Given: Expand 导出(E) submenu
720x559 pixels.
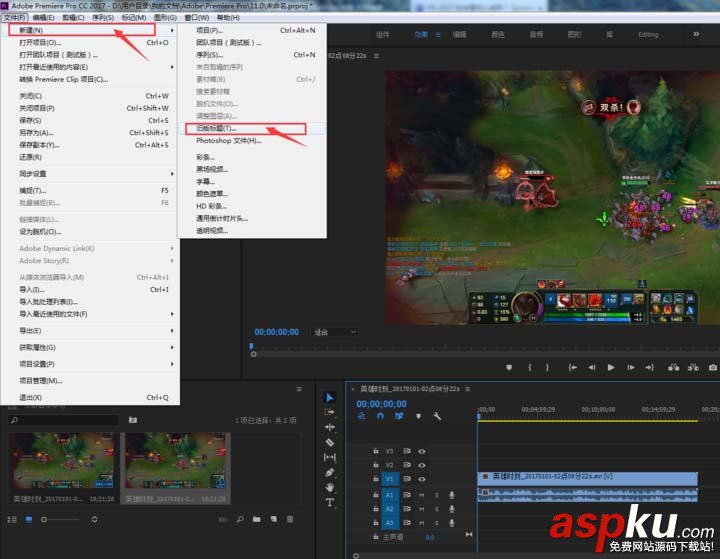Looking at the screenshot, I should pos(90,331).
